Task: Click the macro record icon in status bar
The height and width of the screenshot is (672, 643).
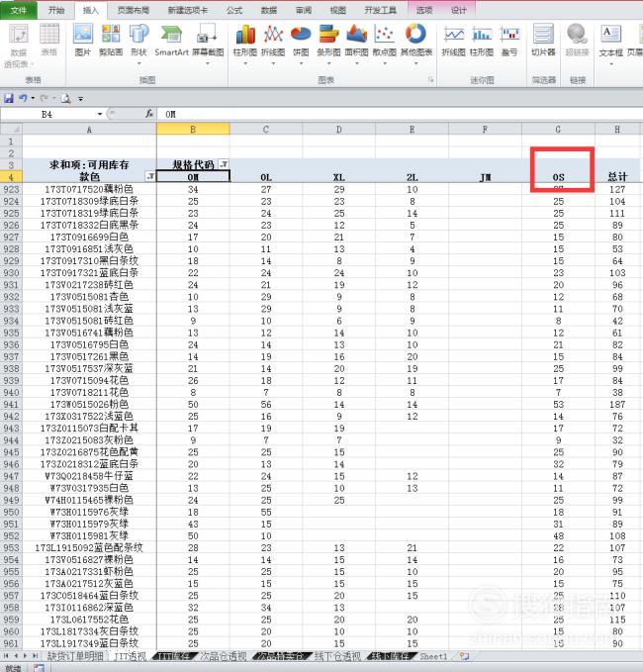Action: click(39, 668)
